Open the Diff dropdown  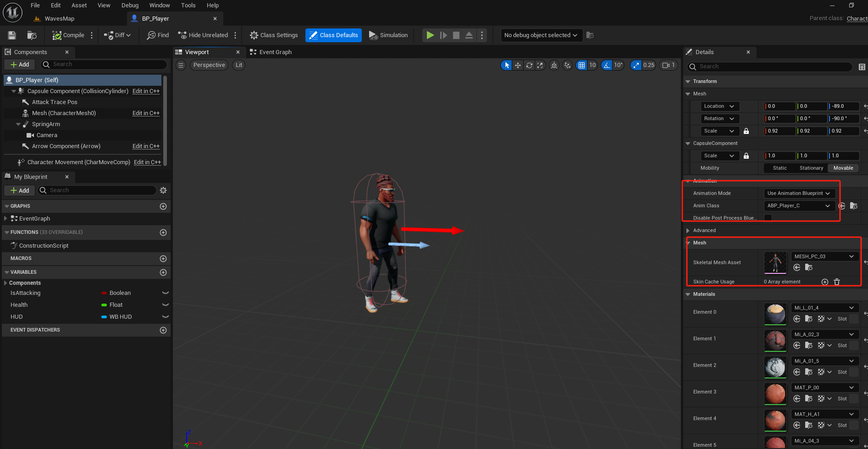click(117, 35)
